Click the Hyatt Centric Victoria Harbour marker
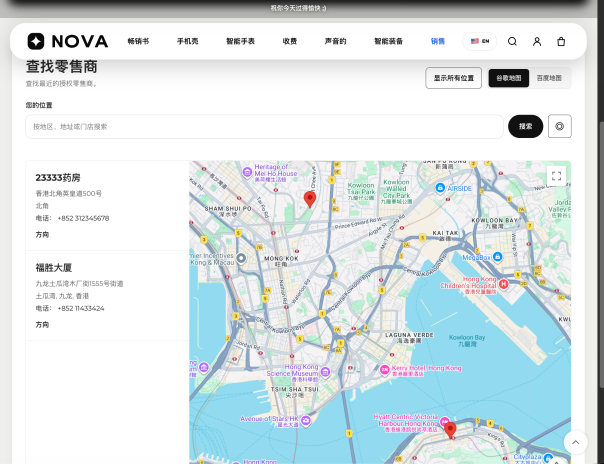This screenshot has width=604, height=464. pos(444,421)
